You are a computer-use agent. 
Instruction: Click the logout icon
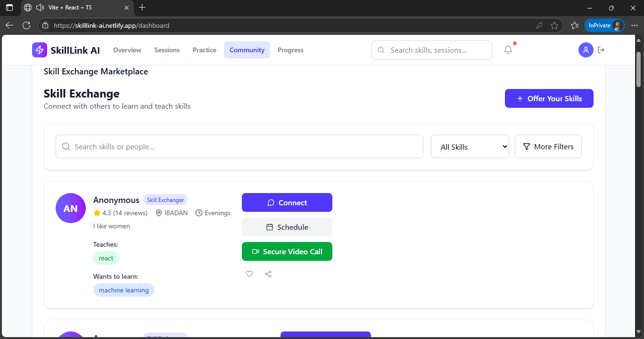pyautogui.click(x=601, y=50)
